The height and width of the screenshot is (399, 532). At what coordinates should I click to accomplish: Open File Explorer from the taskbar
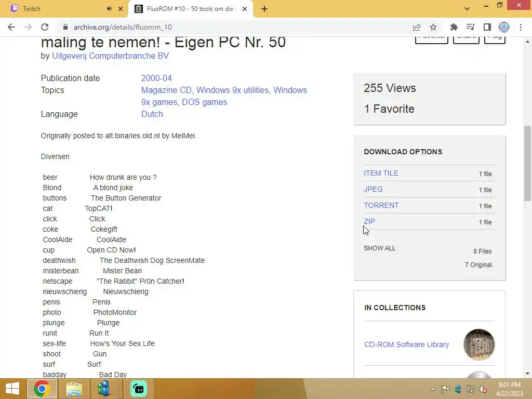pos(74,389)
